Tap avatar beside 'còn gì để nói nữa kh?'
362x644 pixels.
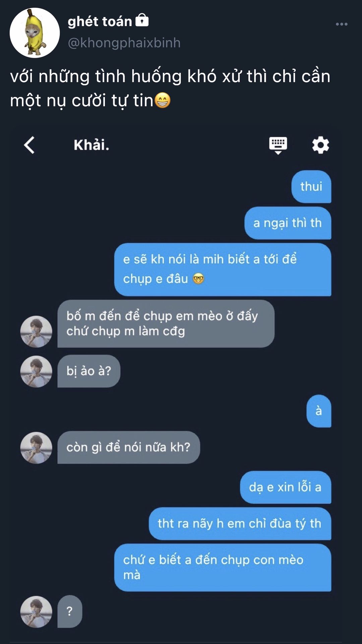36,448
